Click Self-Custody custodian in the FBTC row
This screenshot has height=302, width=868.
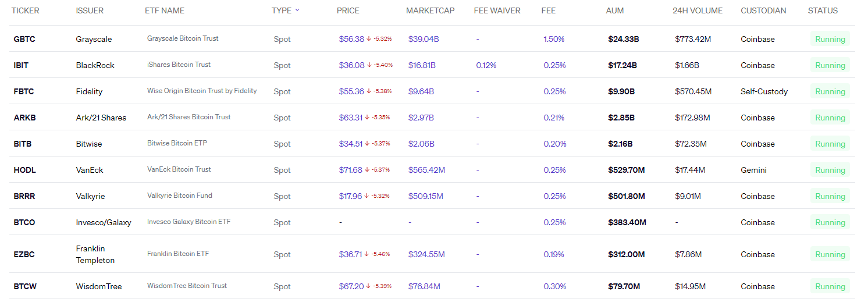click(x=764, y=91)
